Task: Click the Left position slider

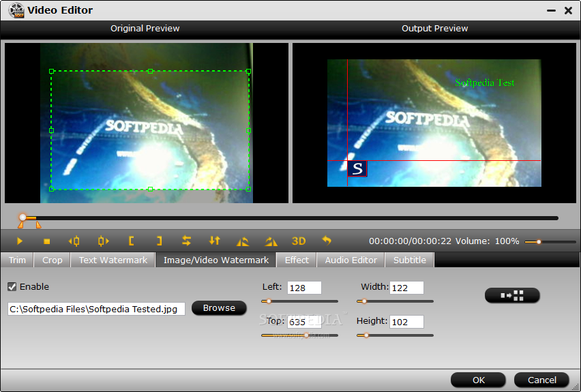Action: (x=300, y=301)
